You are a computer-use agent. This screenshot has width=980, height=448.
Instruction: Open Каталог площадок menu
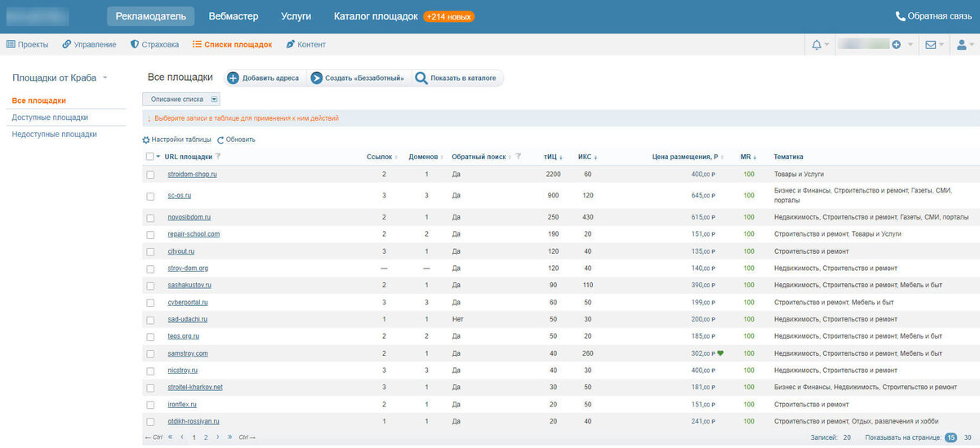pyautogui.click(x=376, y=16)
